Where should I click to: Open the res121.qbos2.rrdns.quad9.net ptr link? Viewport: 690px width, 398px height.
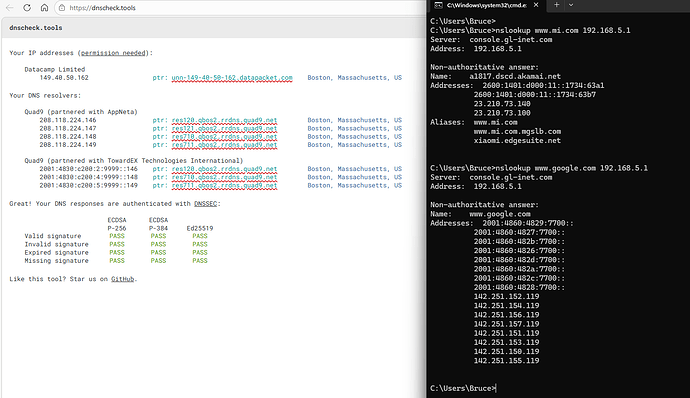pyautogui.click(x=224, y=128)
